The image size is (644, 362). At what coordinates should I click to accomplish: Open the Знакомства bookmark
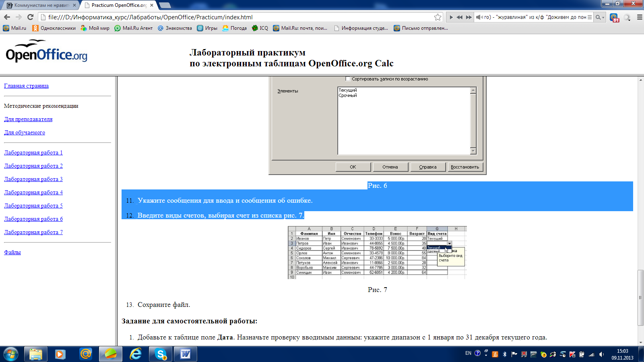click(175, 28)
